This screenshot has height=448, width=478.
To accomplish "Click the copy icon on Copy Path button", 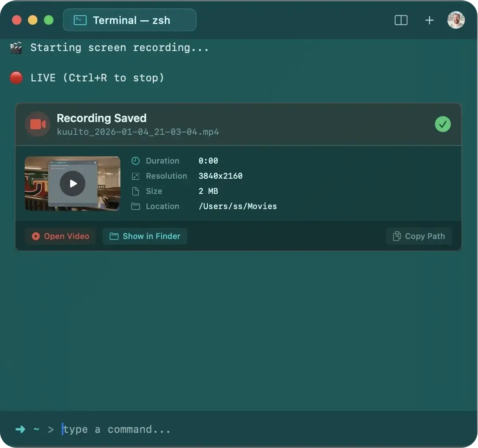I will [397, 236].
